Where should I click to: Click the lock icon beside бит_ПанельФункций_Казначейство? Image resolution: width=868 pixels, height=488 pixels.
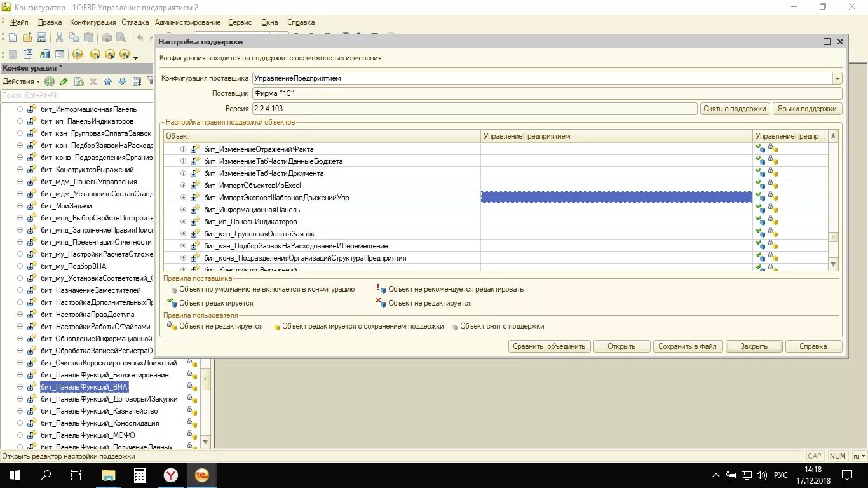(x=192, y=411)
